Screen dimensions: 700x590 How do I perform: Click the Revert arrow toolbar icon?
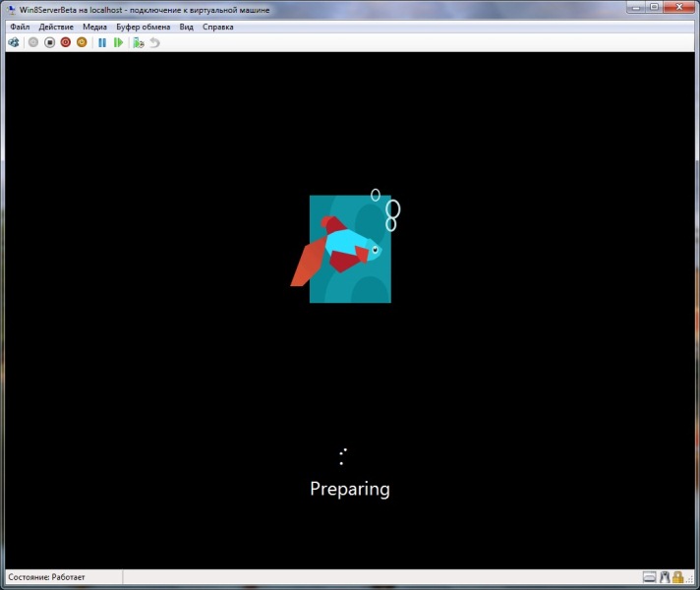[154, 43]
